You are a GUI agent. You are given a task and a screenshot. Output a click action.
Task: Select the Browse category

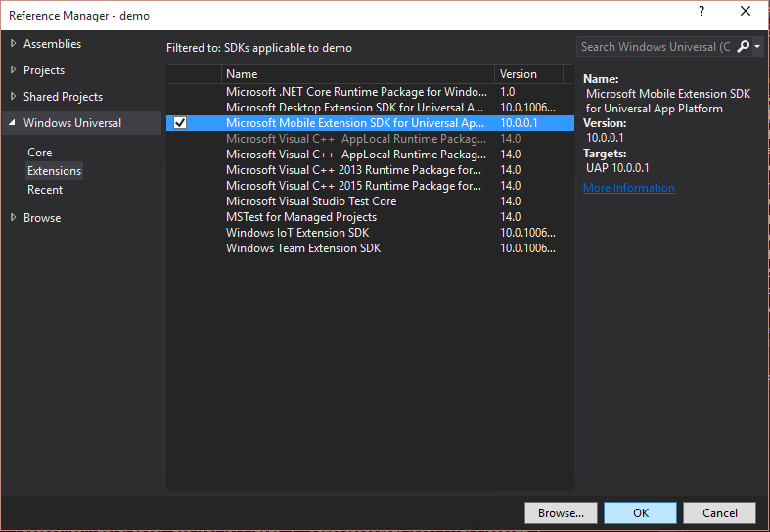[x=42, y=218]
